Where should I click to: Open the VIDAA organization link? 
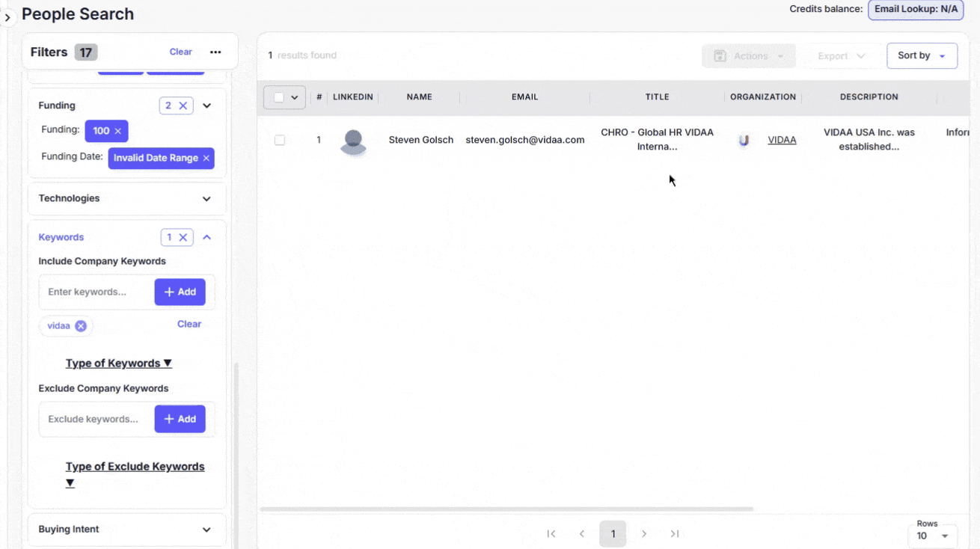(782, 141)
